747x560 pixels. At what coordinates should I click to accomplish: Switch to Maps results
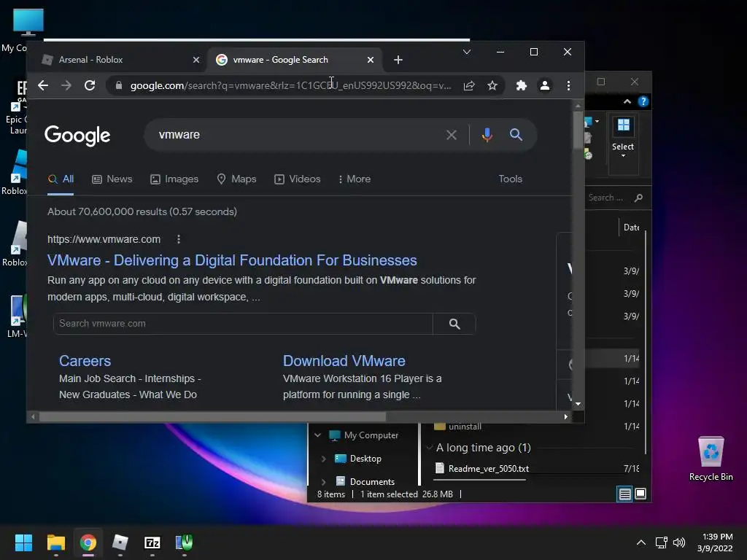236,179
